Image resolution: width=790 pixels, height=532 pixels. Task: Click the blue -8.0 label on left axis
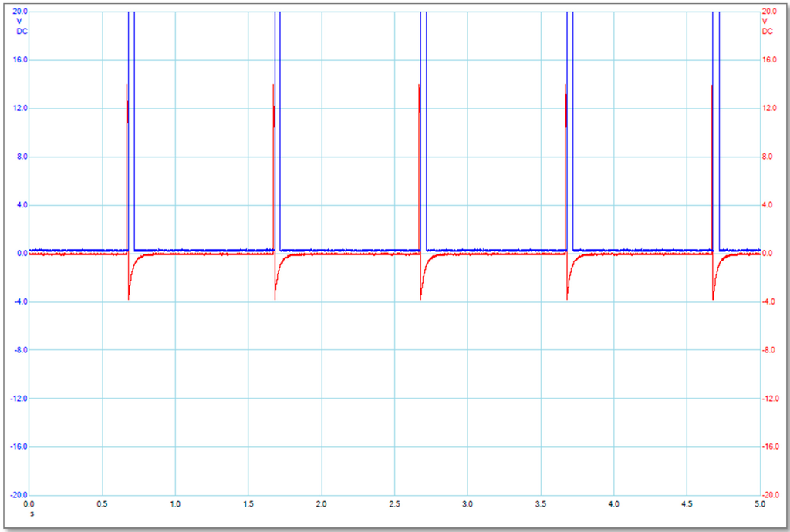click(x=19, y=350)
